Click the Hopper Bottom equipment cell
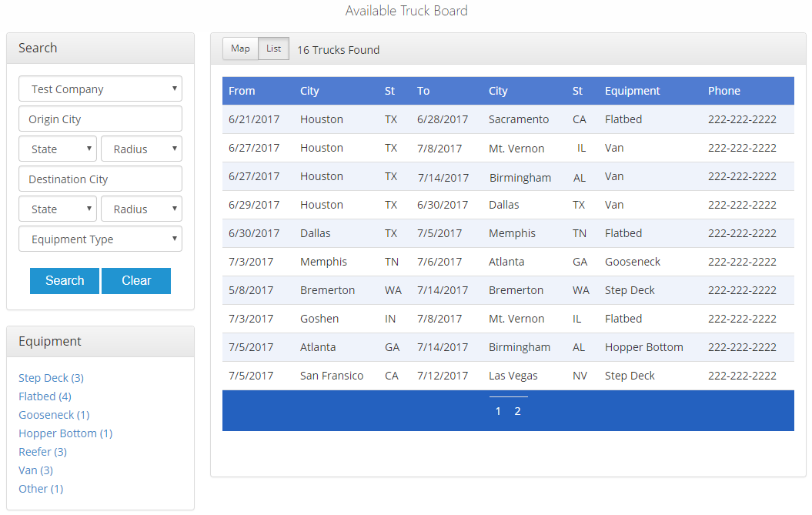The width and height of the screenshot is (812, 515). [x=643, y=348]
